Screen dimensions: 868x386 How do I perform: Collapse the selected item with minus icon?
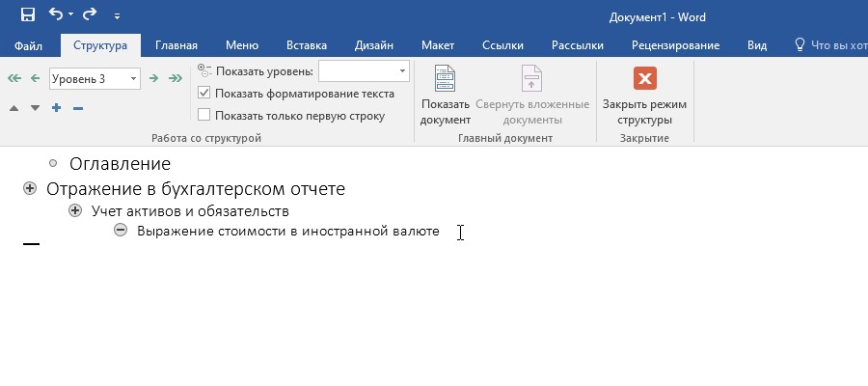[78, 108]
